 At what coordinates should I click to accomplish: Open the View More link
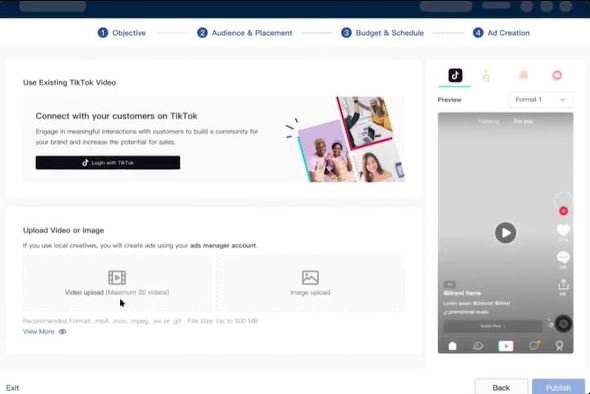click(38, 332)
